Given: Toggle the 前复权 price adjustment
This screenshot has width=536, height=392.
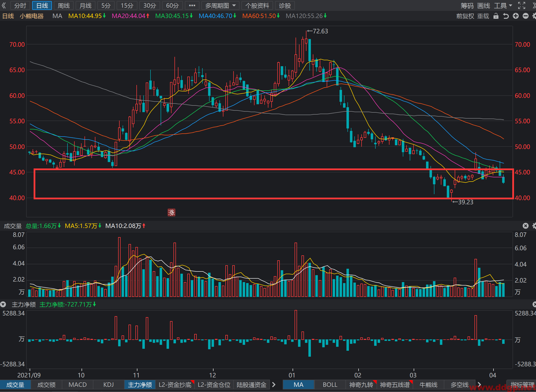Looking at the screenshot, I should [x=465, y=16].
